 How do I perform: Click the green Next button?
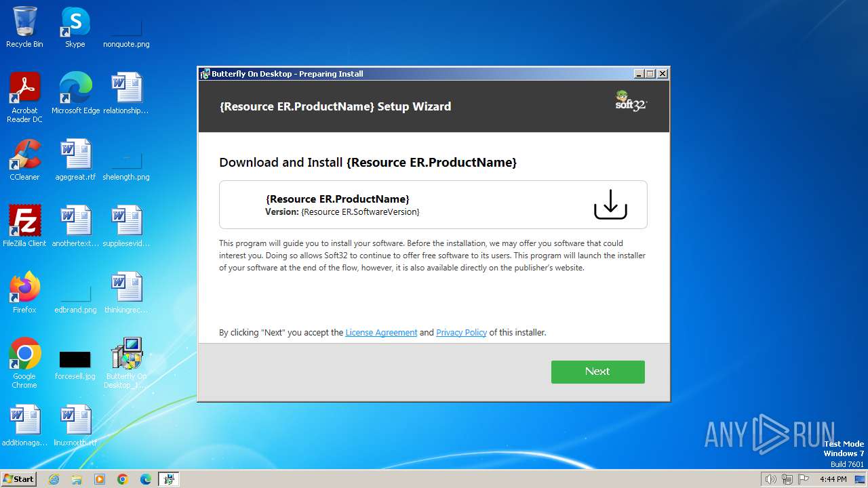pyautogui.click(x=597, y=371)
